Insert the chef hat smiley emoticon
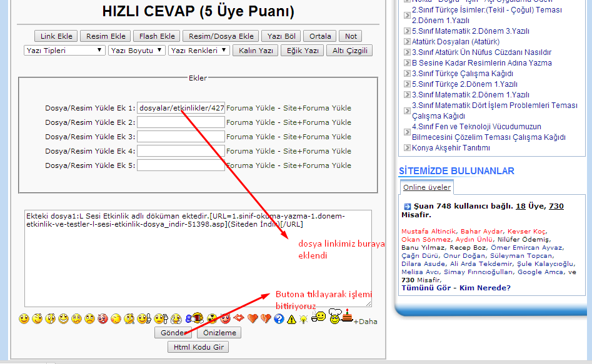 pyautogui.click(x=335, y=317)
